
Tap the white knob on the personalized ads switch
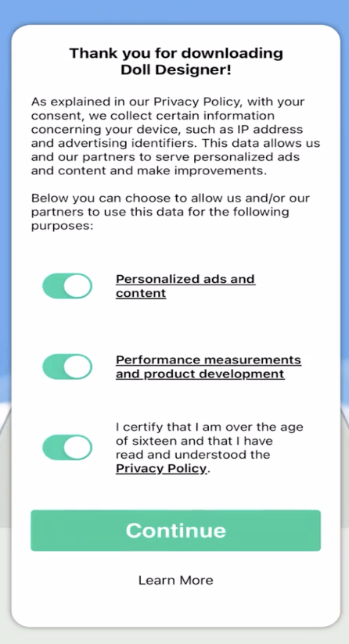(77, 286)
